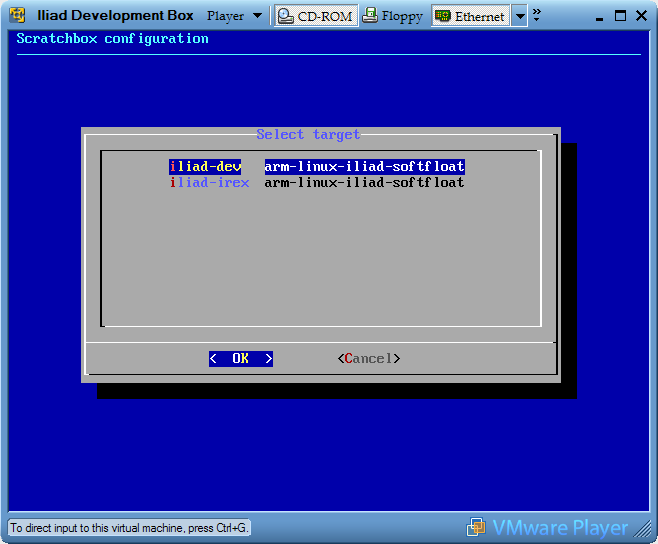Toggle the Floppy device button

point(393,16)
